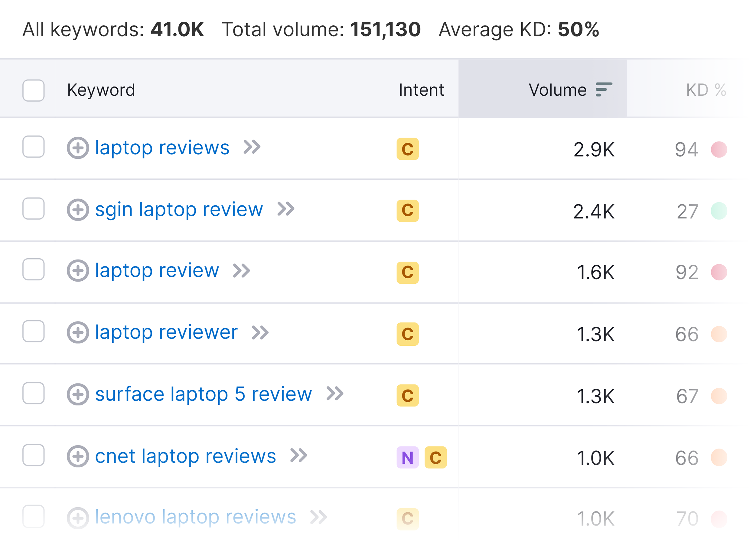Click the double-arrow icon after laptop reviewer

[261, 332]
